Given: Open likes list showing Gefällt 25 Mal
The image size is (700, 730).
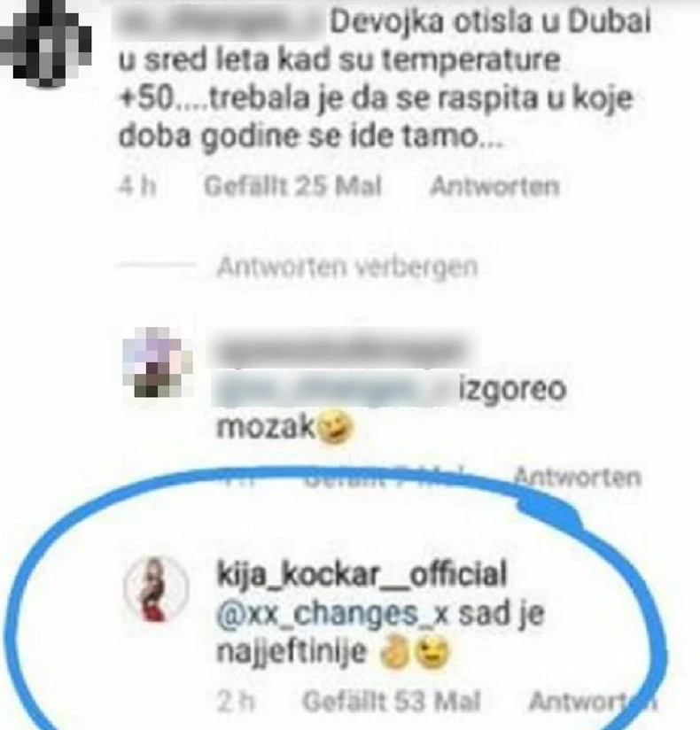Looking at the screenshot, I should tap(292, 187).
